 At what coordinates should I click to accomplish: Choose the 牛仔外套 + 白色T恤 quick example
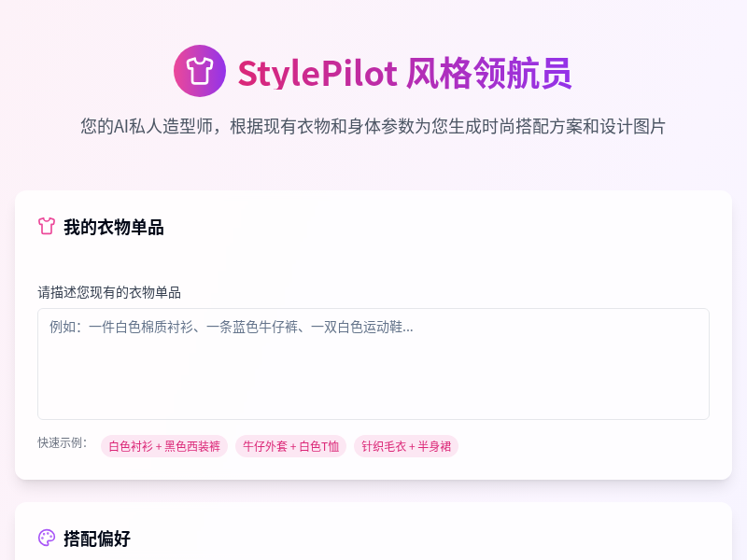click(290, 446)
